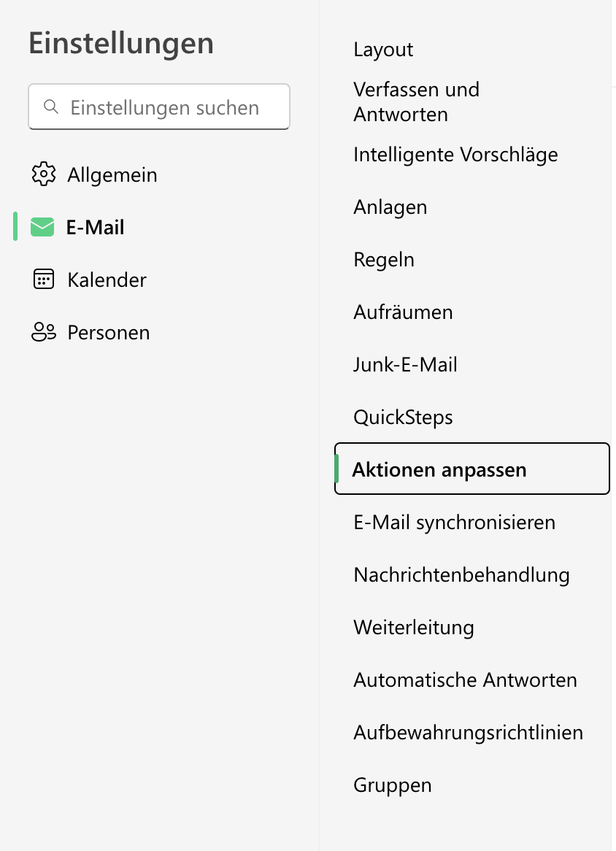Image resolution: width=616 pixels, height=851 pixels.
Task: Select the Aufräumen option
Action: click(403, 312)
